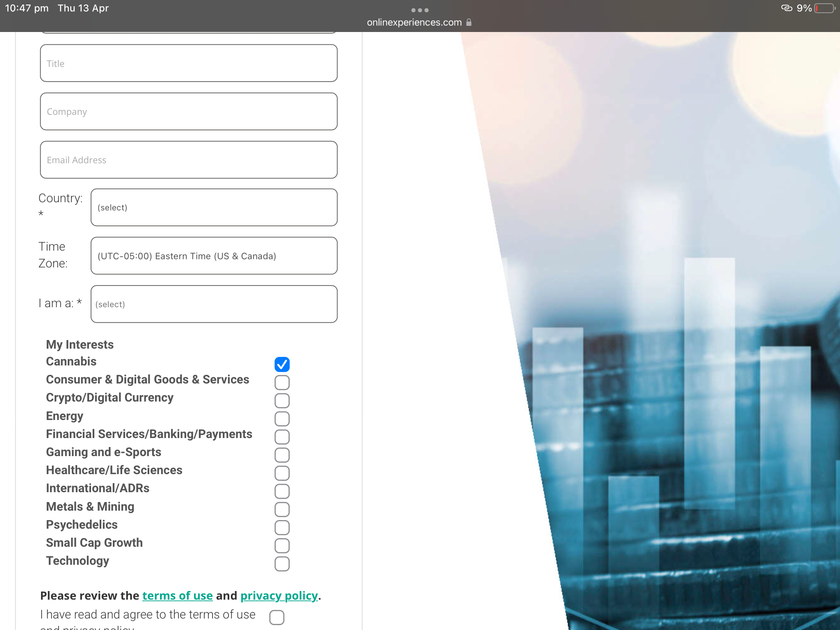Open the terms of use link
The image size is (840, 630).
pyautogui.click(x=177, y=596)
